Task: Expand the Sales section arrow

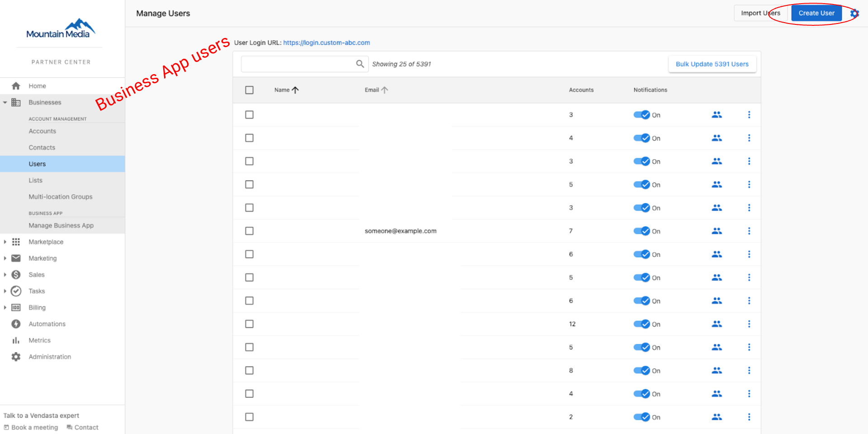Action: pos(5,275)
